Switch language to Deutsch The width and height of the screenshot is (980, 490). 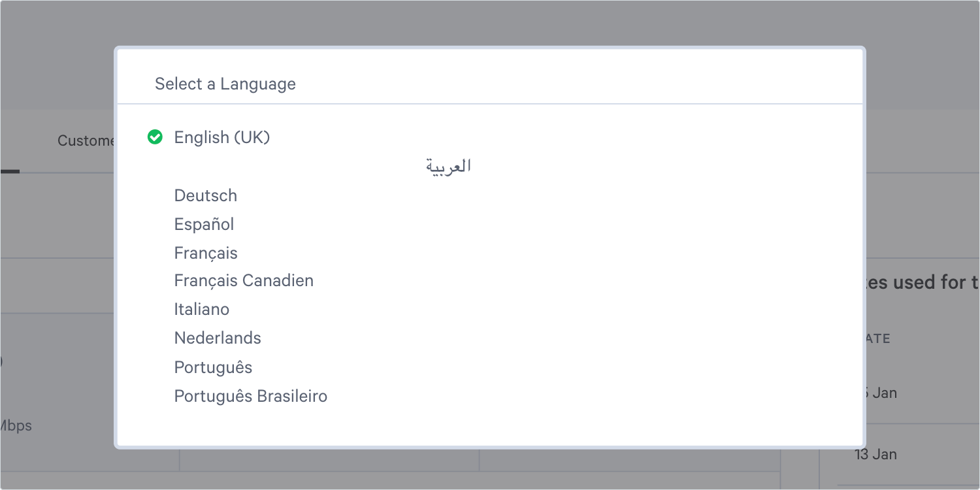pos(205,195)
